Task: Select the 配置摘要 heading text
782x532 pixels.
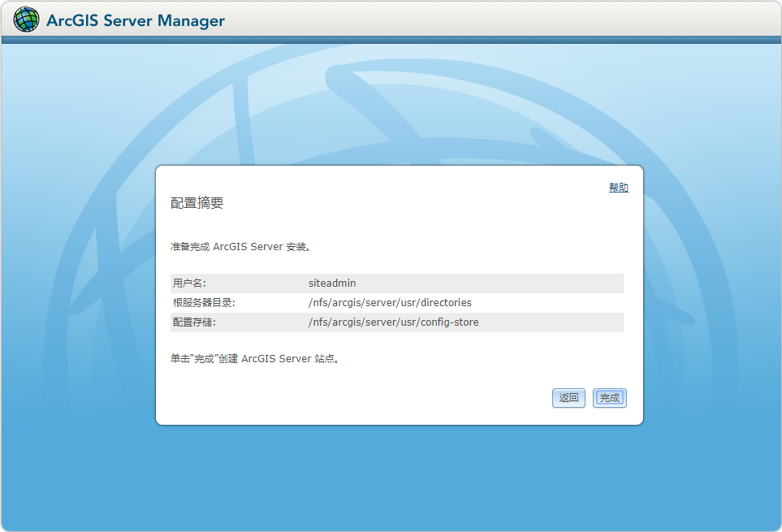Action: coord(197,203)
